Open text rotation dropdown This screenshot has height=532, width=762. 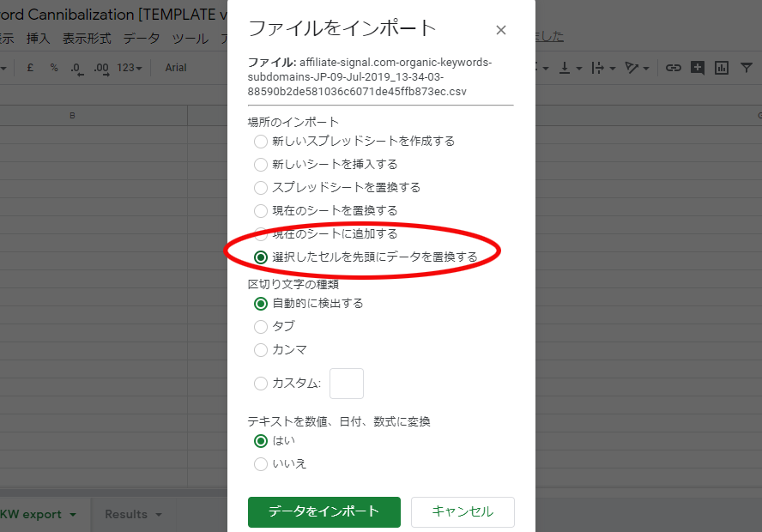pos(637,68)
